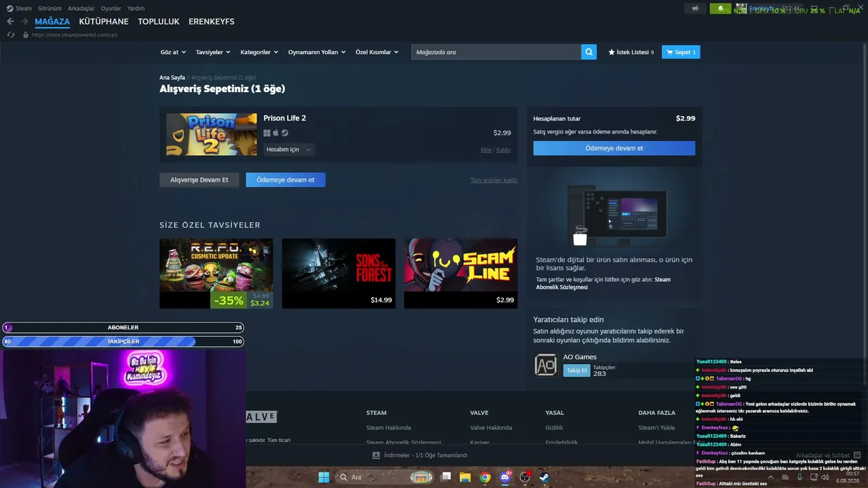
Task: Remove Prison Life 2 via Kaldır link
Action: [503, 150]
